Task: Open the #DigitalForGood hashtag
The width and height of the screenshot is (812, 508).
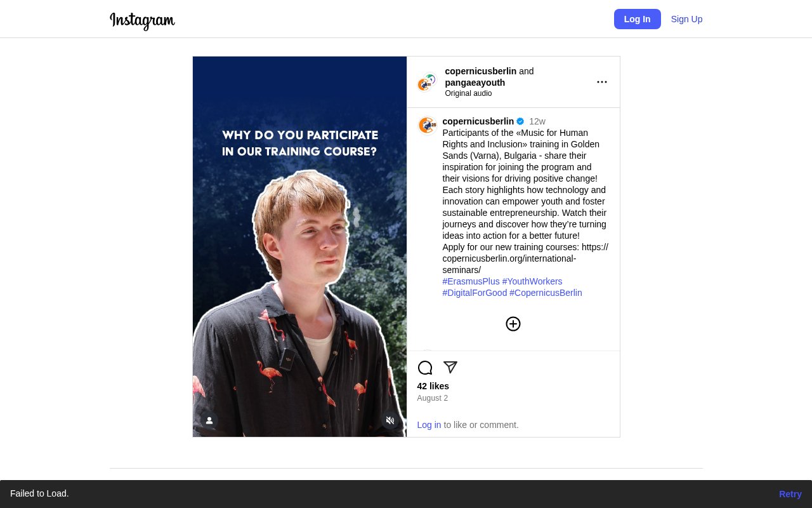Action: (x=475, y=293)
